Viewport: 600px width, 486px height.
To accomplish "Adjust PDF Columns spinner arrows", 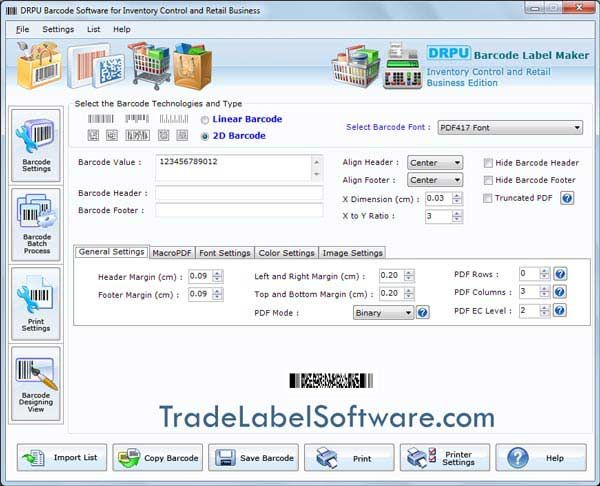I will (544, 292).
